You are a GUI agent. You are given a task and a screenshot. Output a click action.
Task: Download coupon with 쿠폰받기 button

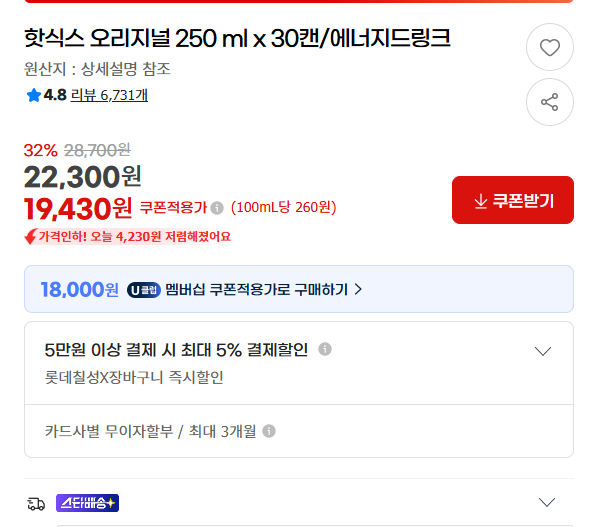[513, 200]
